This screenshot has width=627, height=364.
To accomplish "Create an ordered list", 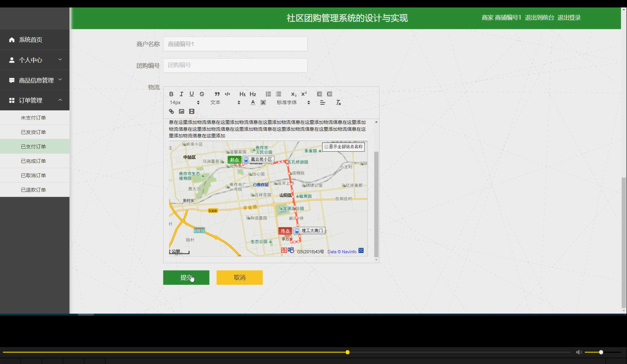I will [268, 94].
